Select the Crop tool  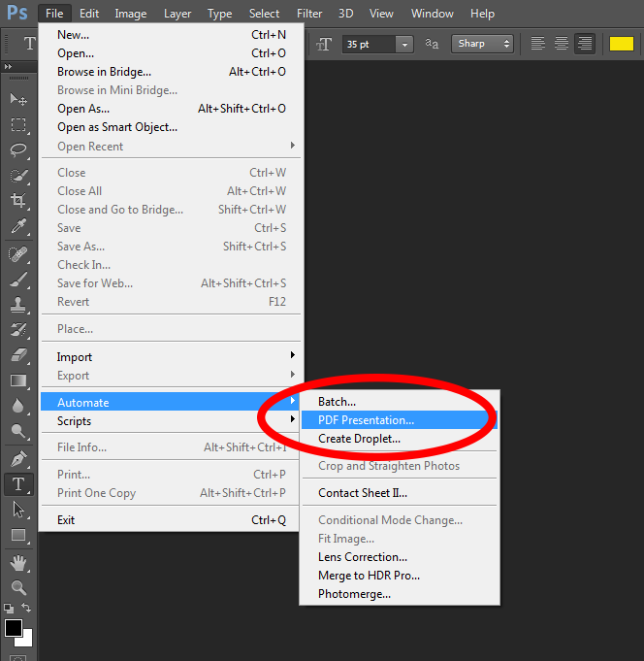point(18,200)
